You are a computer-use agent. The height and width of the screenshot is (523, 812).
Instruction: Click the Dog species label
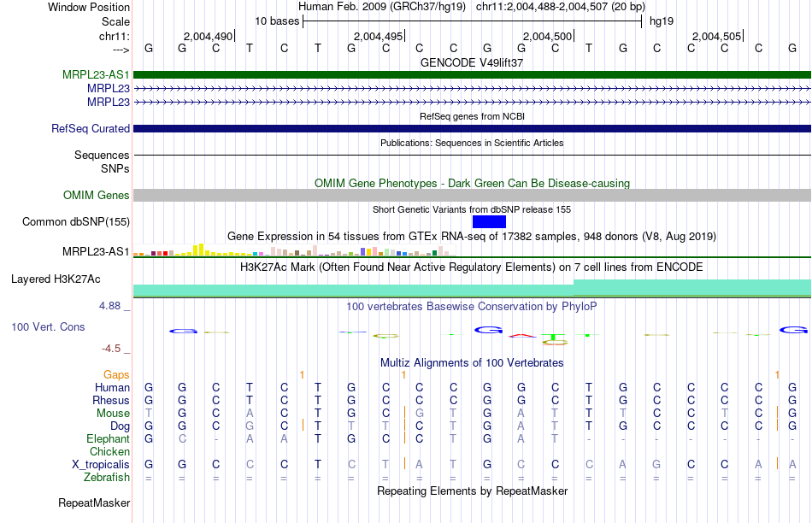(x=120, y=426)
